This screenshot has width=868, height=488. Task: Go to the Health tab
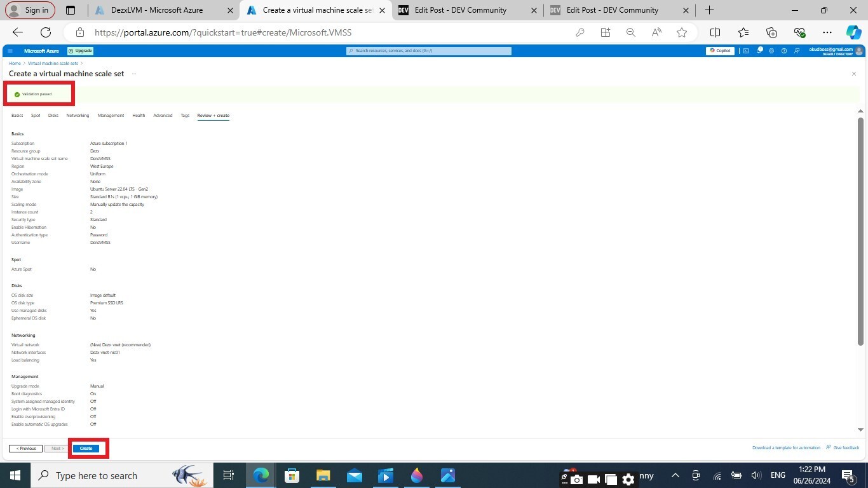(x=139, y=116)
